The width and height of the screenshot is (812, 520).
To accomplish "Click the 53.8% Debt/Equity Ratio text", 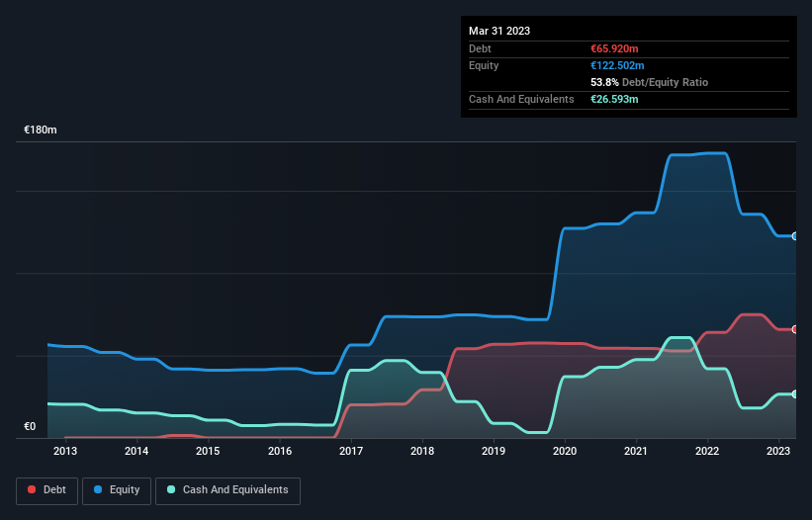I will tap(650, 82).
